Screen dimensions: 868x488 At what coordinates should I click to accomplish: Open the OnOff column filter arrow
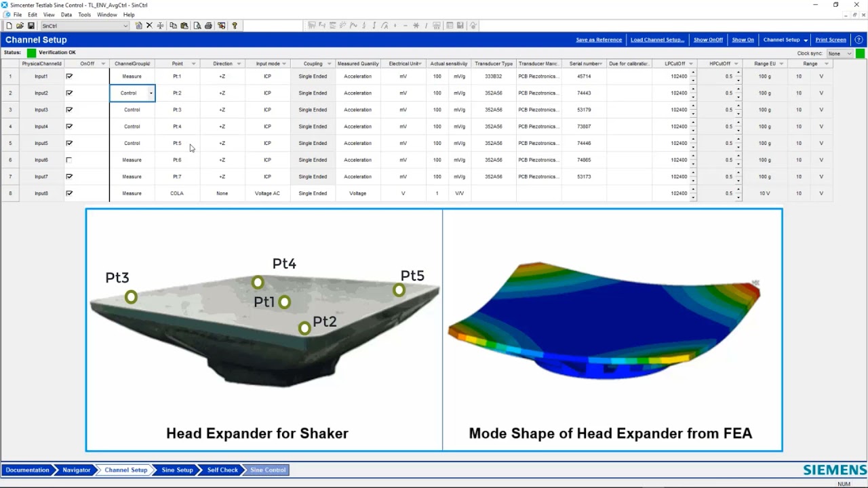pyautogui.click(x=103, y=64)
